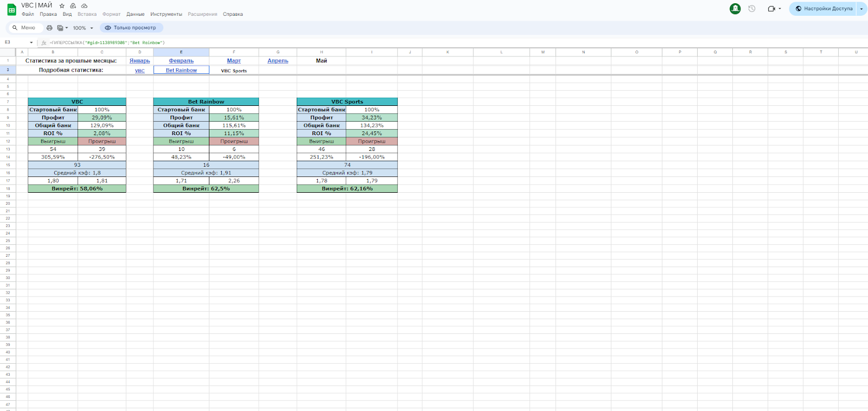Open the Файл menu

[28, 14]
